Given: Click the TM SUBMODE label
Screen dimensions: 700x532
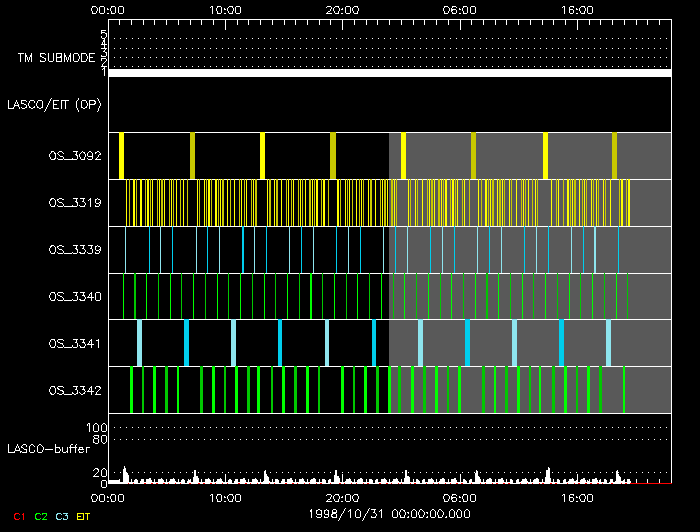Looking at the screenshot, I should (55, 58).
